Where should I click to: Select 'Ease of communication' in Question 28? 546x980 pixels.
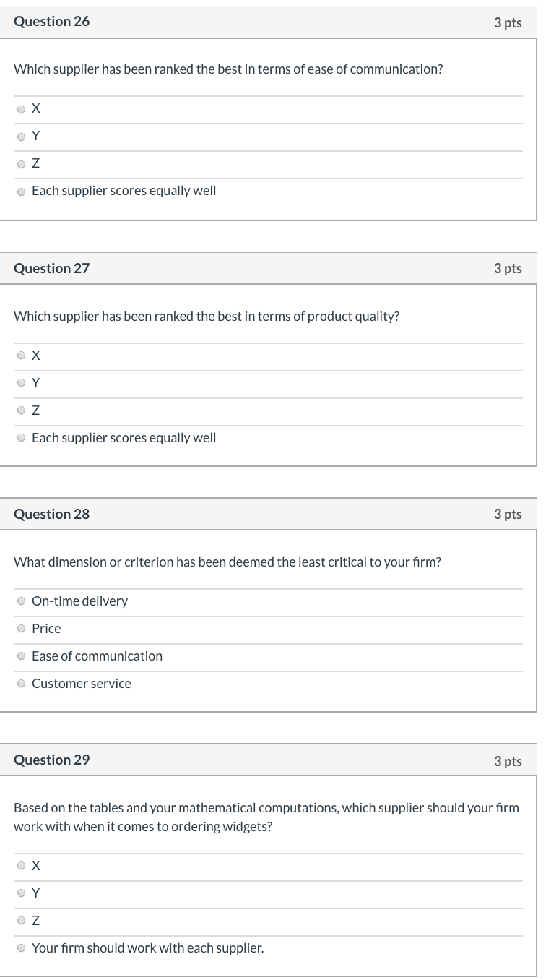point(21,656)
